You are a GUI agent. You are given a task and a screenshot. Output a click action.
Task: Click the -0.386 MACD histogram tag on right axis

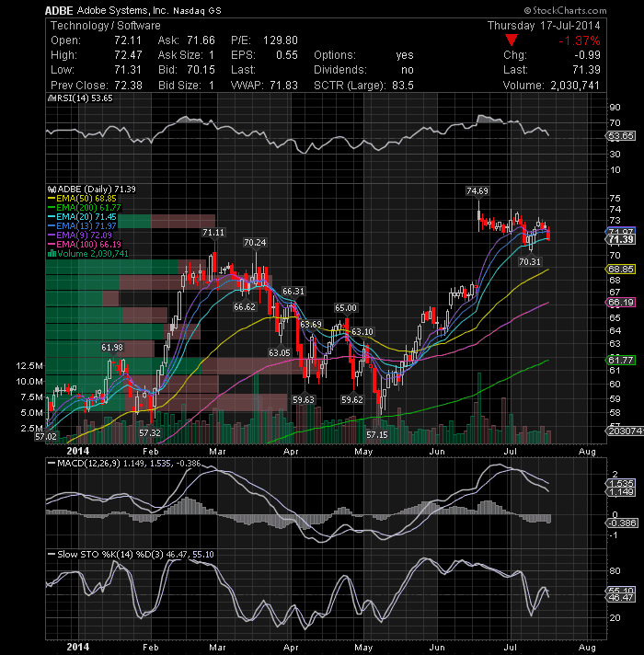point(622,523)
